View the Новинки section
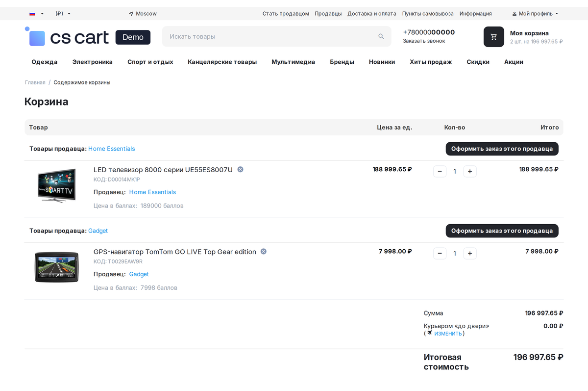This screenshot has width=588, height=391. (382, 62)
